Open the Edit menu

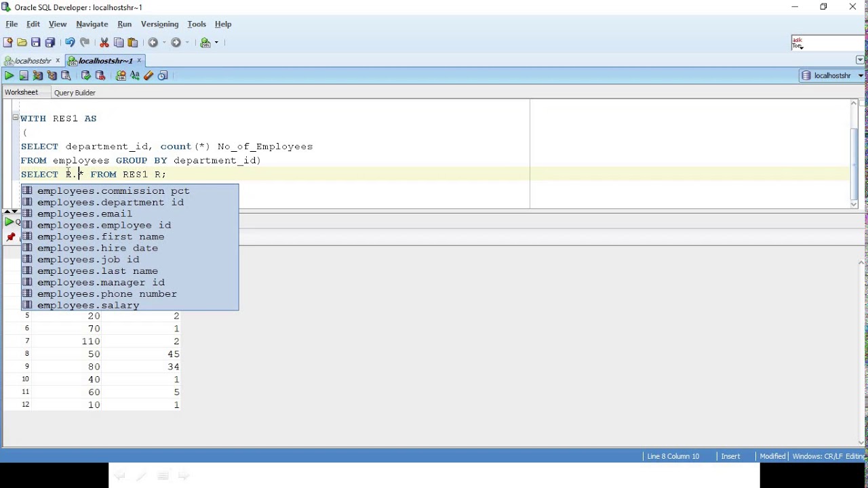click(x=33, y=24)
